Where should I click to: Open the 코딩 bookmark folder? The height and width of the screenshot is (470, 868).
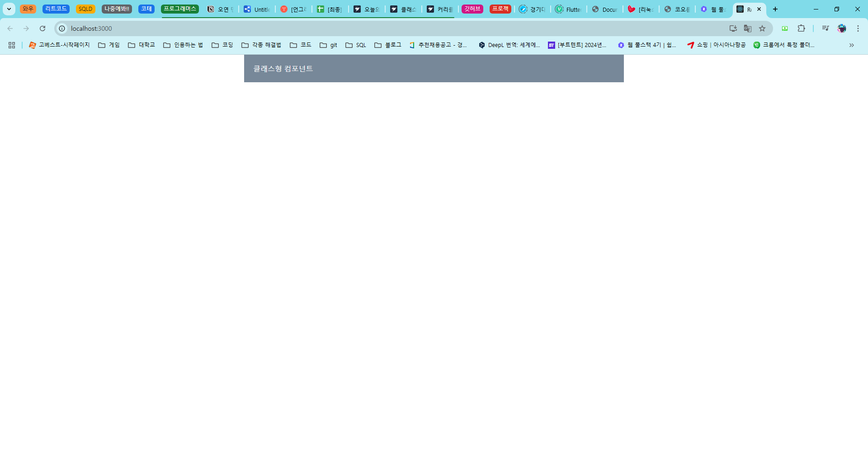click(222, 45)
